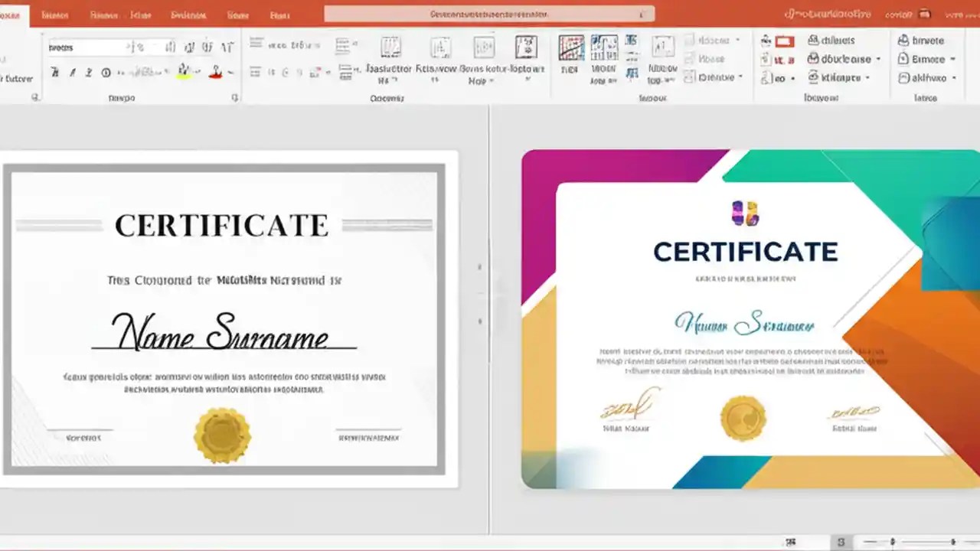Open the Paragraph group dialog launcher
The width and height of the screenshot is (980, 551).
(352, 98)
